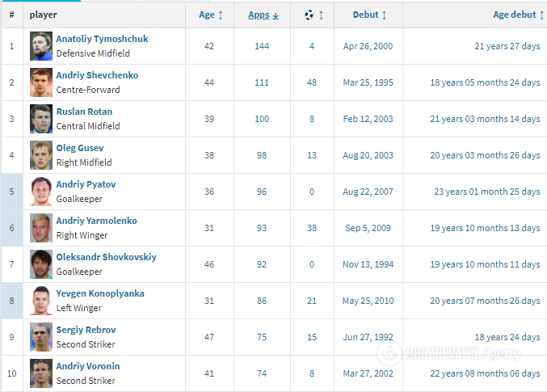
Task: Click Oleksandr Shovkovskiy's player photo
Action: [41, 264]
